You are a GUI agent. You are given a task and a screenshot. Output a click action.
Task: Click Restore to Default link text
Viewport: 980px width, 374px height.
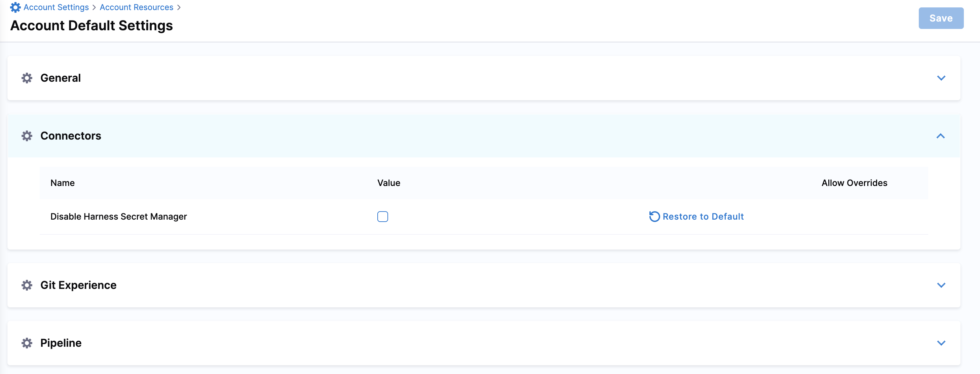pyautogui.click(x=703, y=217)
